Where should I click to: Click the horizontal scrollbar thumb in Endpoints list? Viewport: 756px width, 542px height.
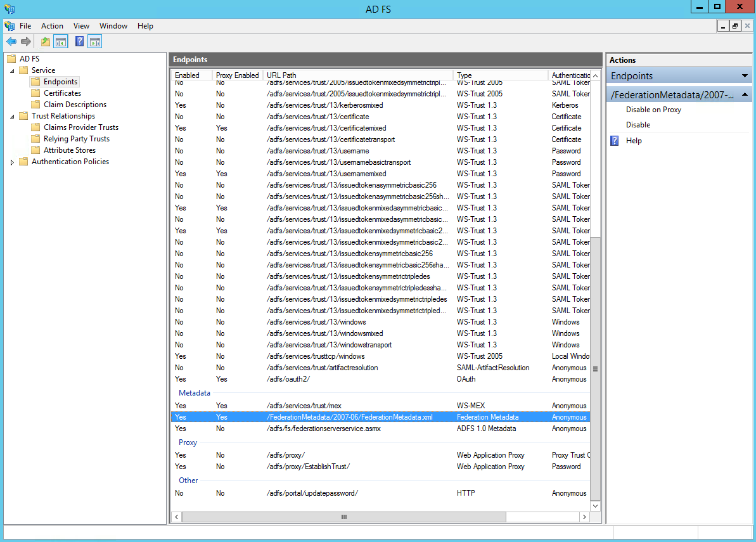(x=344, y=517)
